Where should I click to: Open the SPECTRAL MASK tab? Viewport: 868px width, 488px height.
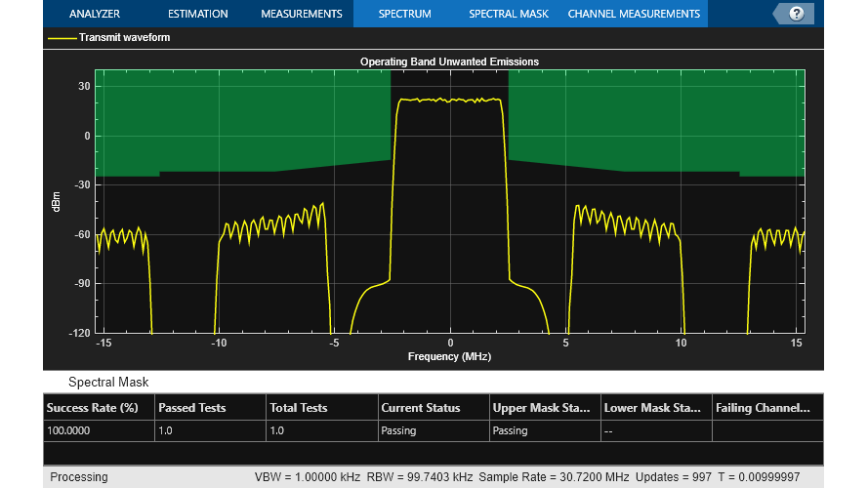pyautogui.click(x=508, y=14)
